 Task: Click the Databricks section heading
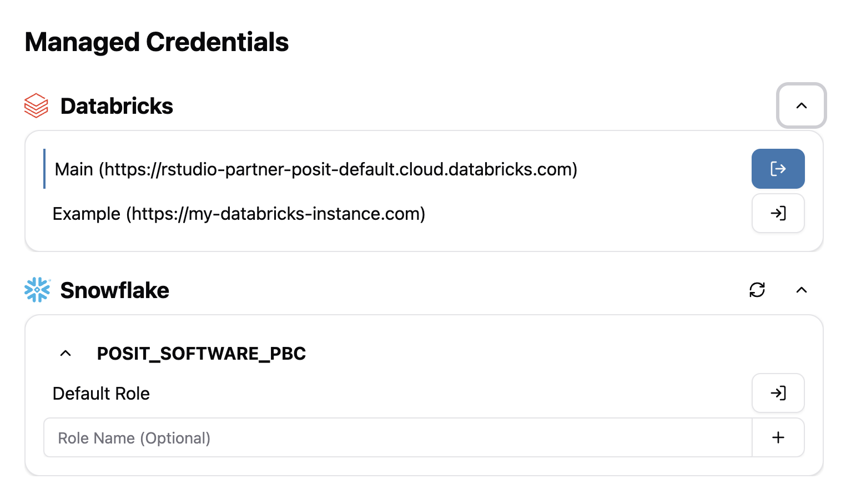pyautogui.click(x=117, y=105)
